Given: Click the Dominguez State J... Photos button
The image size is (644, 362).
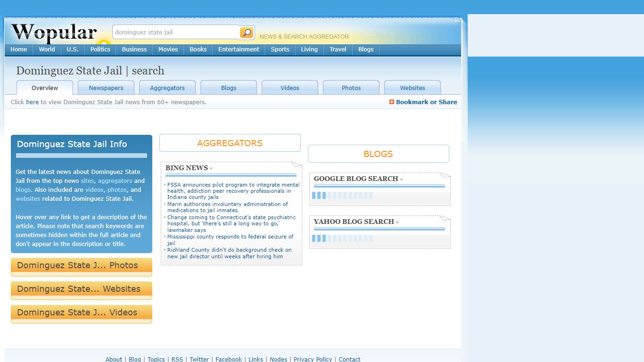Looking at the screenshot, I should (82, 267).
